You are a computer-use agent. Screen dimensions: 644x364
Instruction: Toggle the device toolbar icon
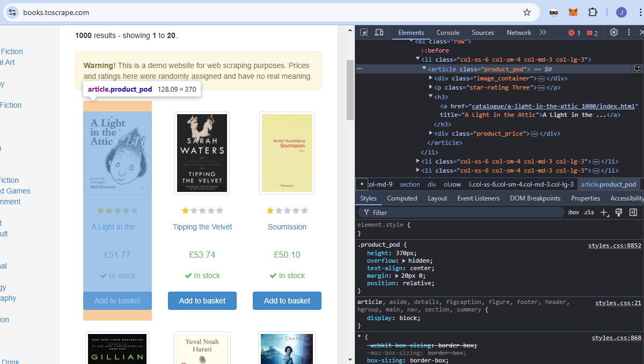click(x=379, y=32)
